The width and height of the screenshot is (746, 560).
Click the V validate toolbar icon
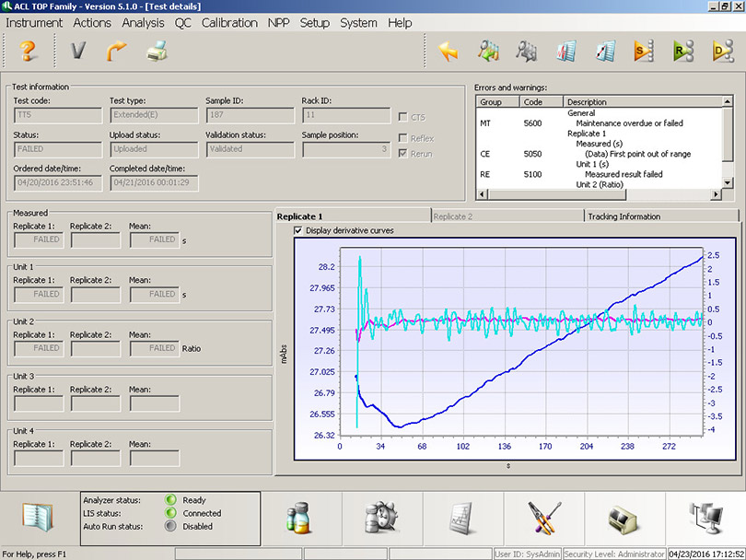[x=78, y=51]
